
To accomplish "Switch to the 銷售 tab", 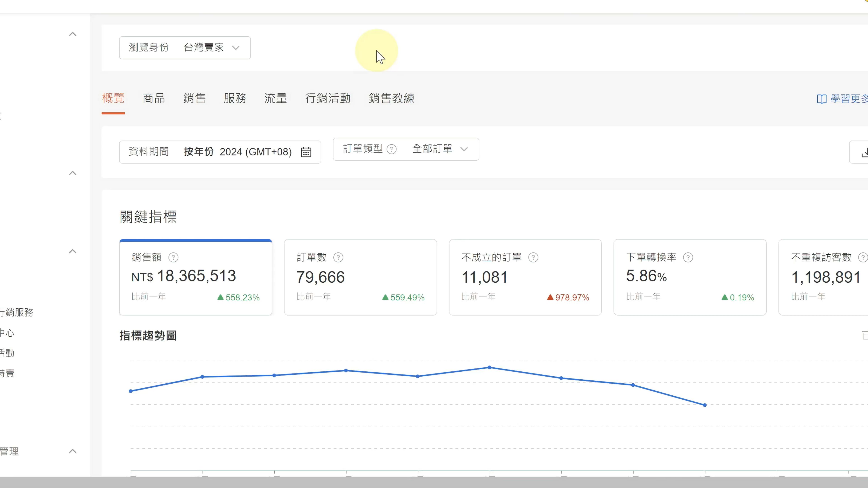I will pos(194,98).
